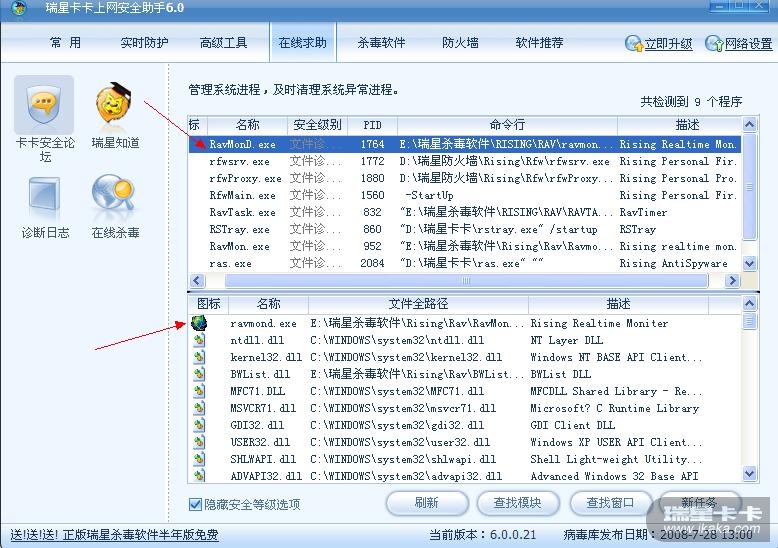Sort processes by the 名称 column header

coord(247,125)
